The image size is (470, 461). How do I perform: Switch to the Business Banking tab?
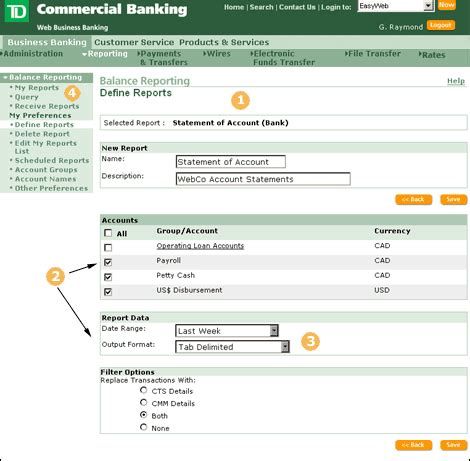click(x=47, y=42)
